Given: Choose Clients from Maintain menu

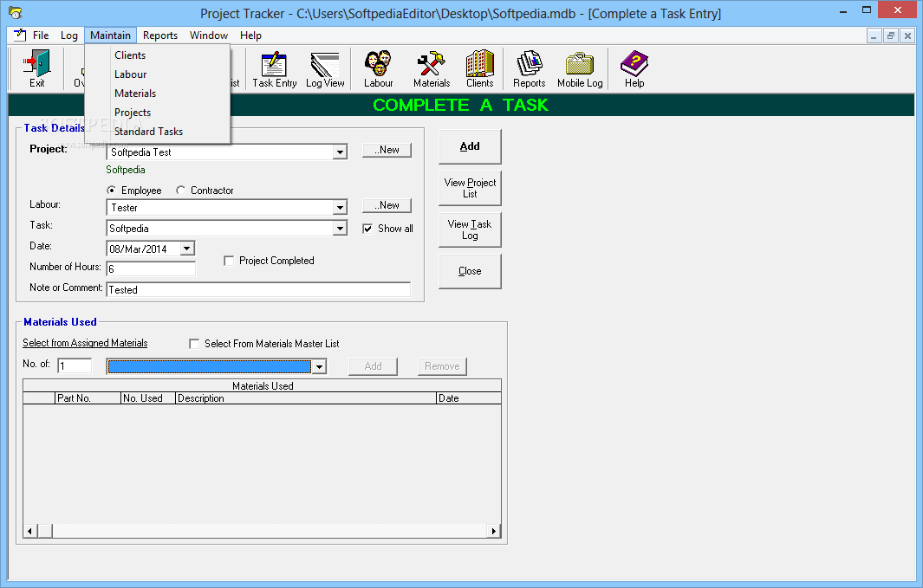Looking at the screenshot, I should pos(157,55).
